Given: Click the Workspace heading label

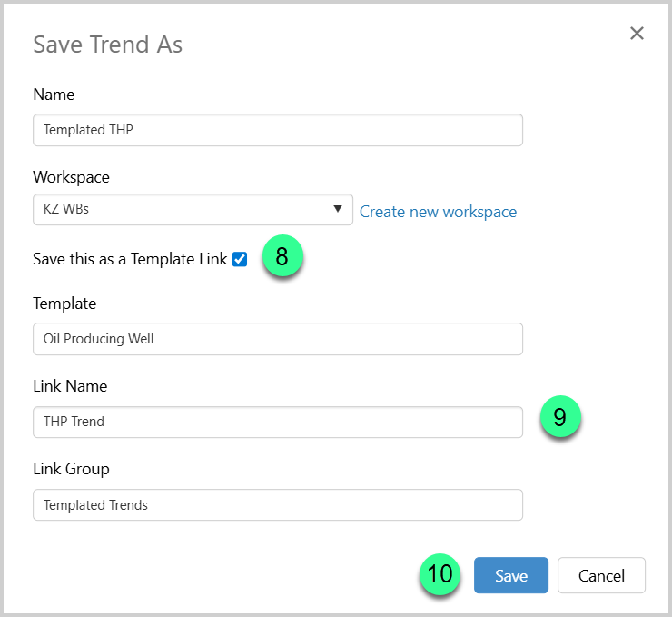Looking at the screenshot, I should [x=71, y=176].
